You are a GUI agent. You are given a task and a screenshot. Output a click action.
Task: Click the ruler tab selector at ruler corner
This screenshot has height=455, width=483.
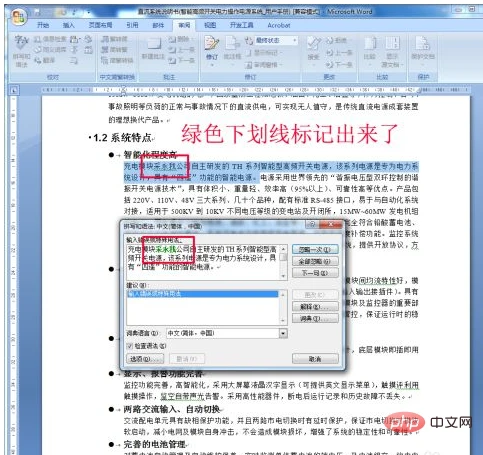tap(14, 90)
